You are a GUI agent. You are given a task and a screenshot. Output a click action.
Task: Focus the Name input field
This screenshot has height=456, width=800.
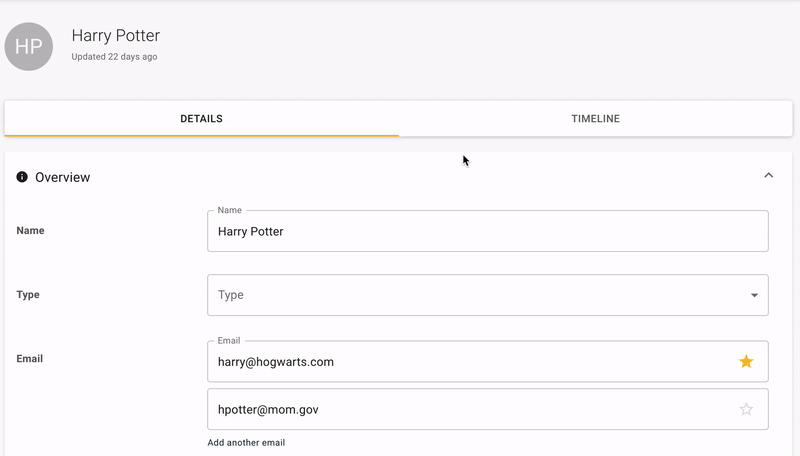488,231
